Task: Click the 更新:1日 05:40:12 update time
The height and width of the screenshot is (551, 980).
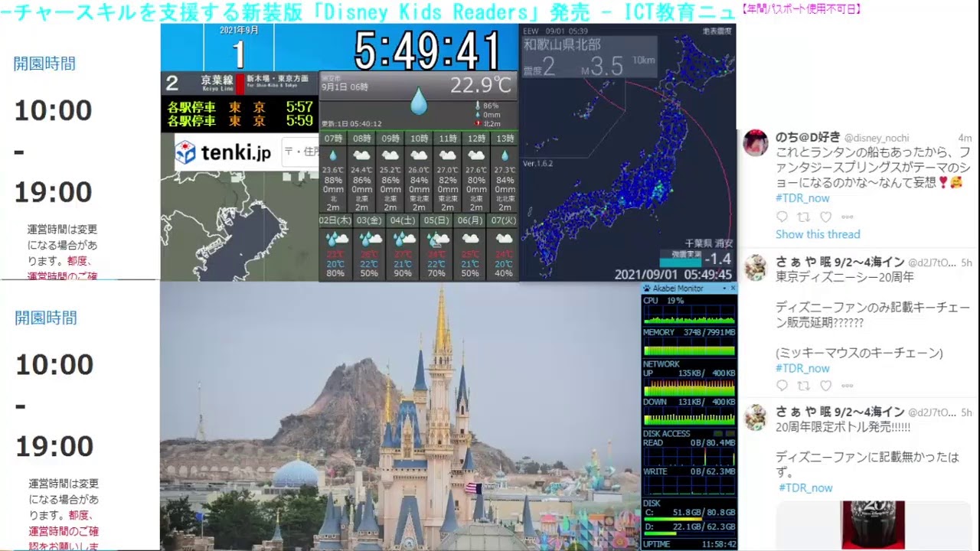Action: pyautogui.click(x=351, y=124)
